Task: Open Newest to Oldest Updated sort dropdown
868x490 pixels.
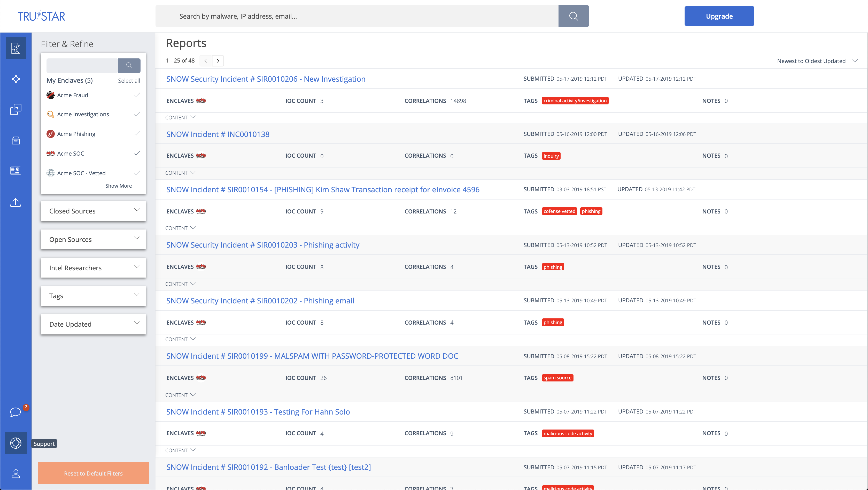Action: (x=817, y=61)
